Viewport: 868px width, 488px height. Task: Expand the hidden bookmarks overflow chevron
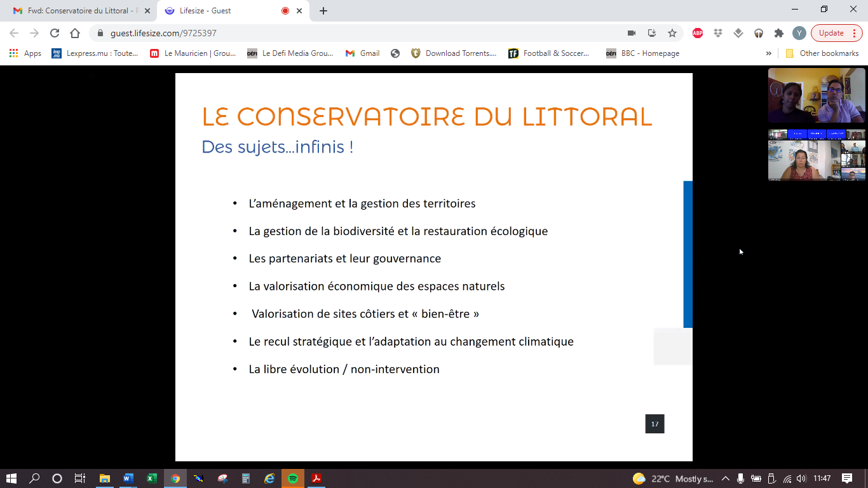[x=769, y=53]
